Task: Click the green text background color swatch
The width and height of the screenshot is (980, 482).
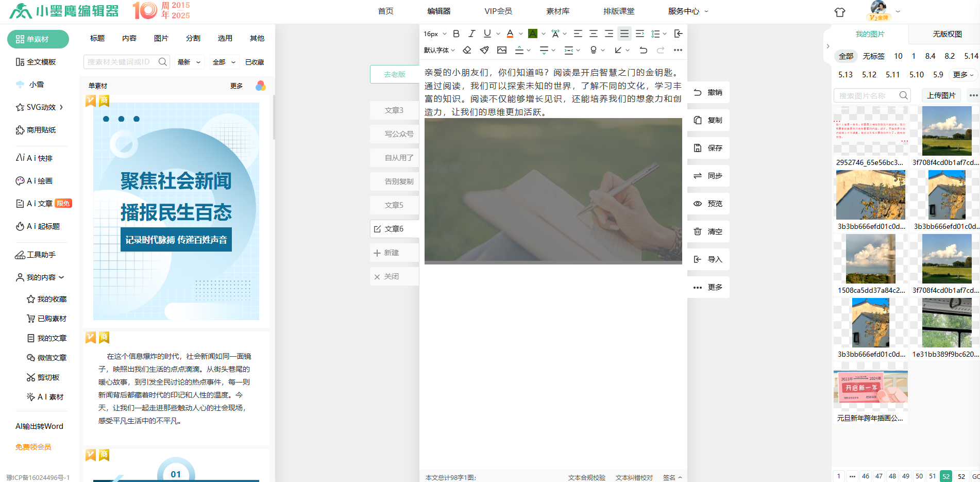Action: (x=533, y=34)
